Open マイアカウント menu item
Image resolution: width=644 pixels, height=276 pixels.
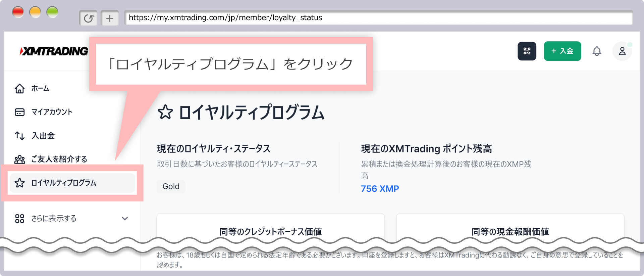[52, 112]
